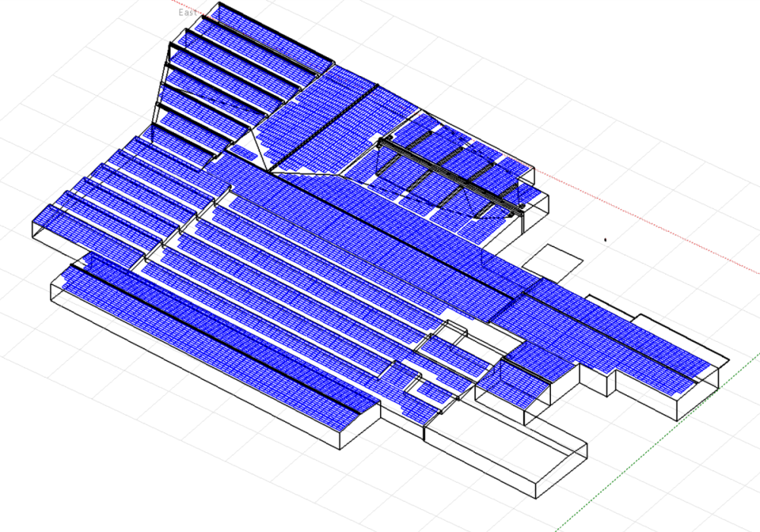This screenshot has width=760, height=532.
Task: Select the small isolated panel block beside the gable
Action: (242, 152)
